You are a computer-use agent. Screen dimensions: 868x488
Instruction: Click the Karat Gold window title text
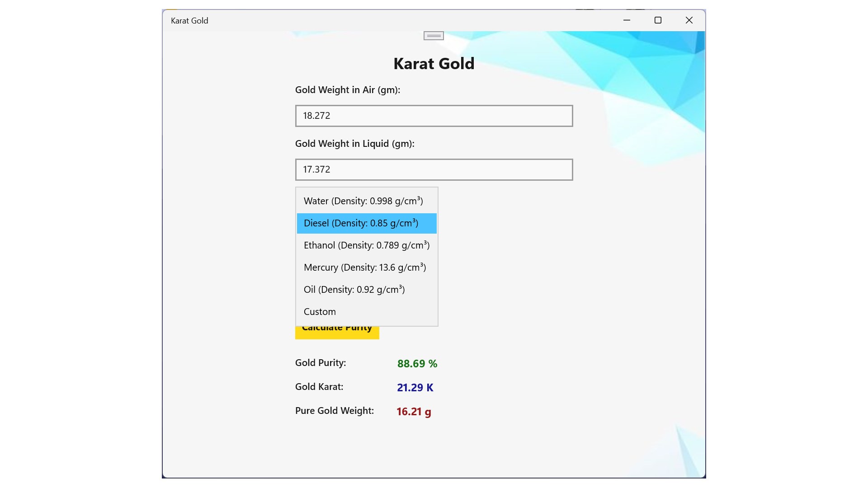click(189, 21)
